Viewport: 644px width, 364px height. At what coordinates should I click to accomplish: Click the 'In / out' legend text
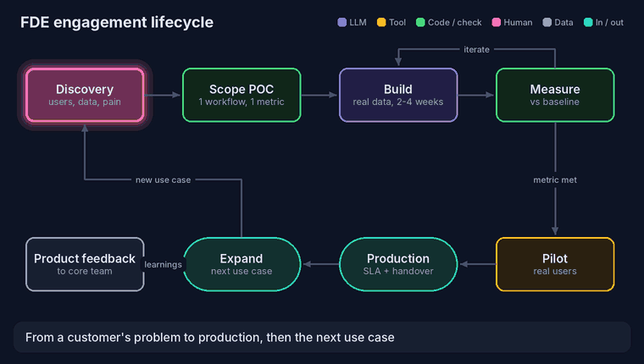(609, 22)
